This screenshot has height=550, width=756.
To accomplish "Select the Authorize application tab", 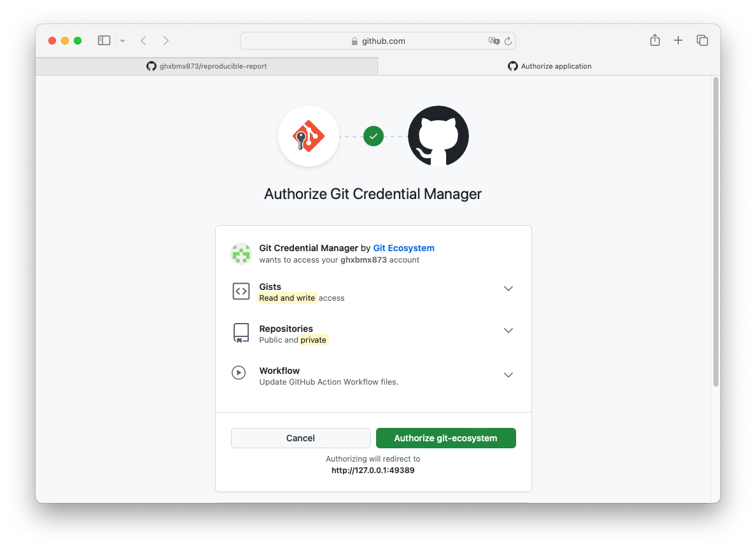I will pos(549,66).
